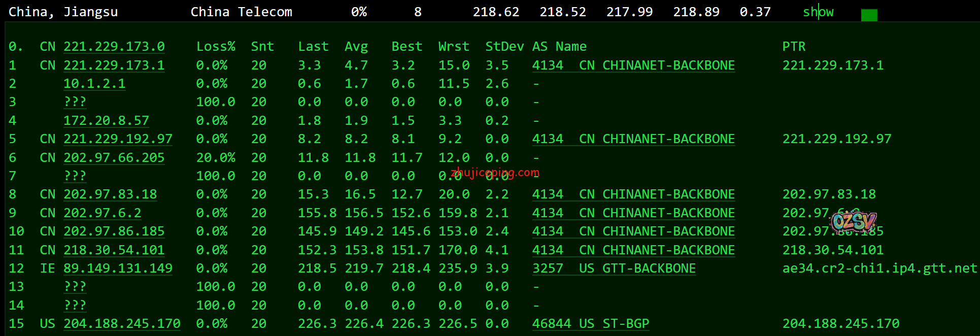Open AS 3257 US GTT-BACKBONE link

pos(614,268)
